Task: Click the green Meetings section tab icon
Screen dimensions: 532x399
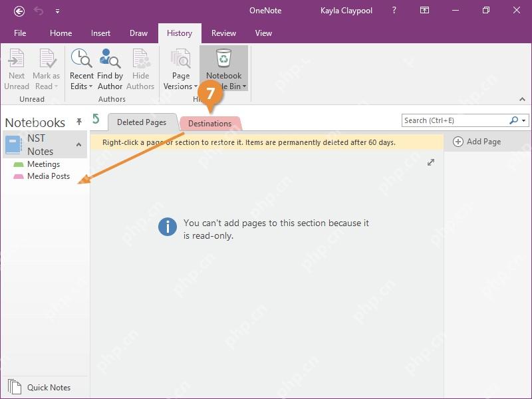Action: tap(19, 164)
